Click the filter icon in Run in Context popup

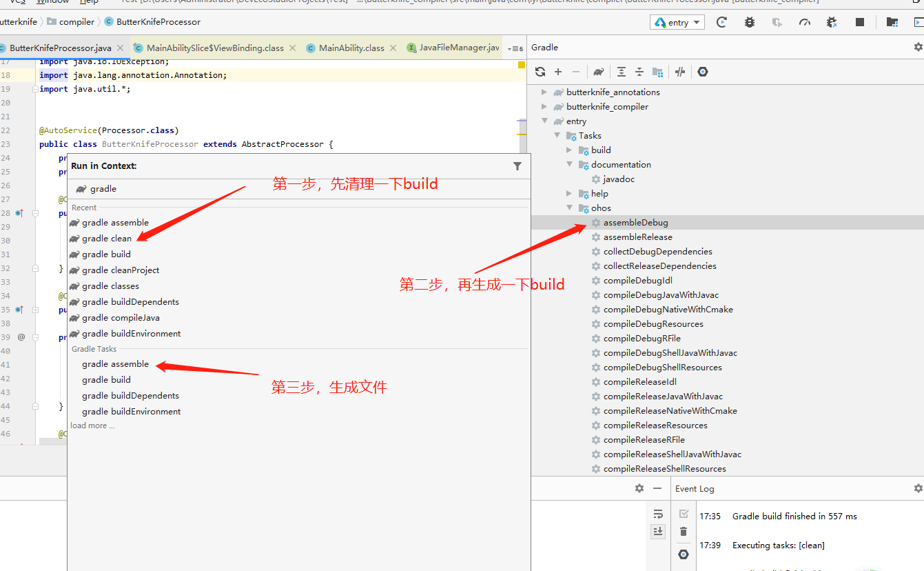pyautogui.click(x=517, y=166)
